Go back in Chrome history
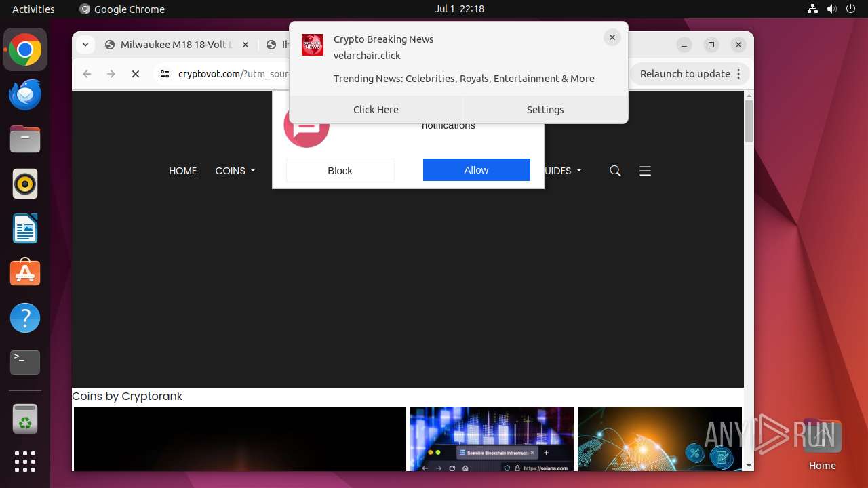 [x=87, y=74]
